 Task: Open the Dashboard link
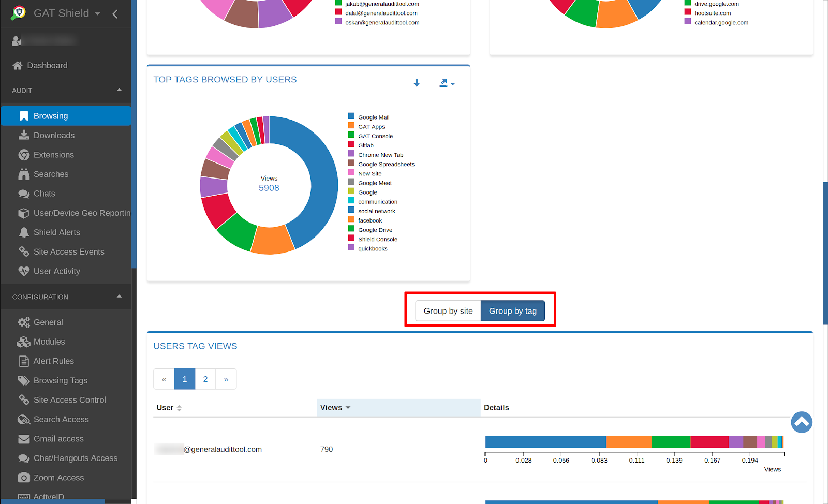pos(47,65)
